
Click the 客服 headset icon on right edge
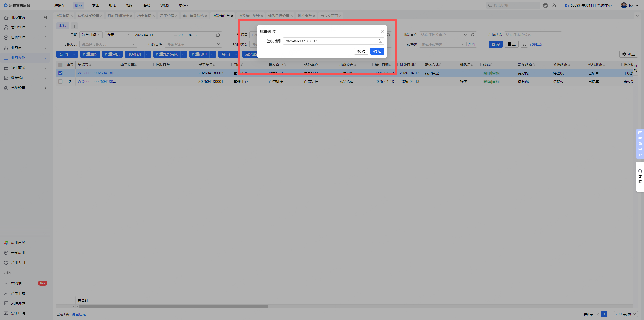pos(640,171)
